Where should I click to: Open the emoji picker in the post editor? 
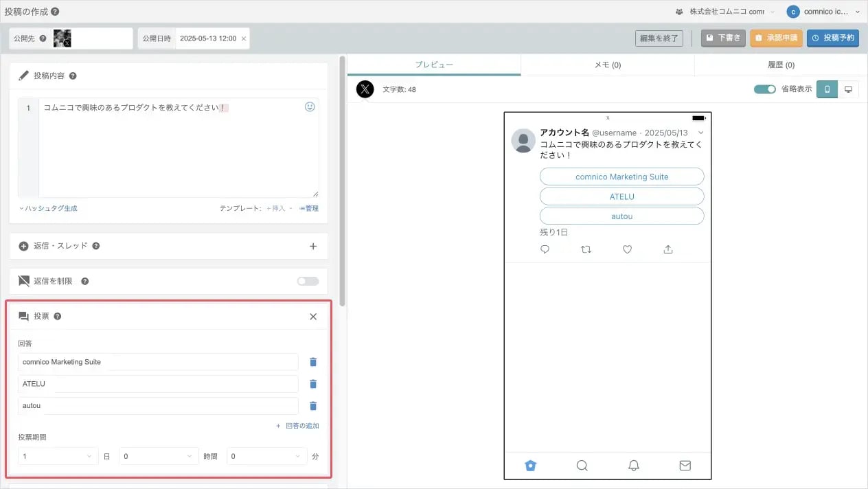point(310,107)
